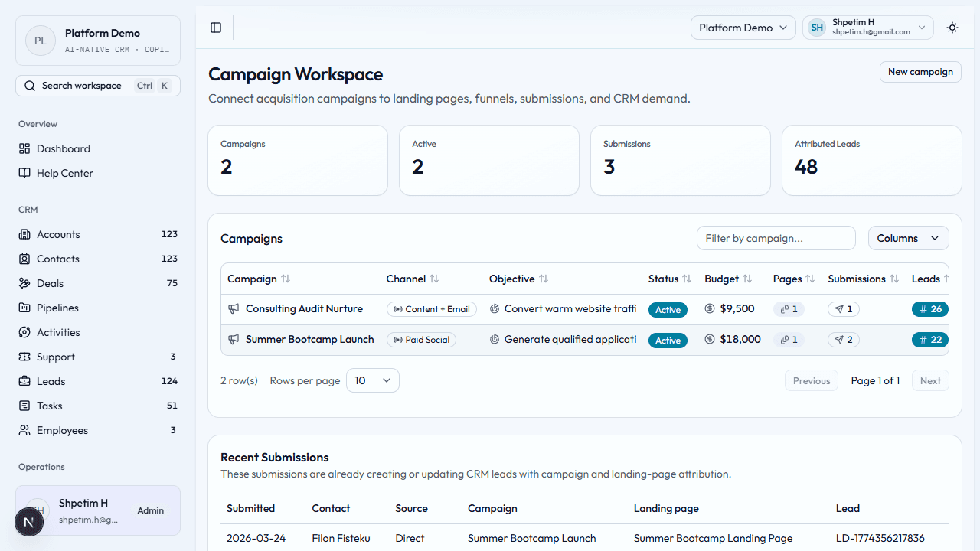This screenshot has width=980, height=551.
Task: Expand the Columns dropdown
Action: (908, 238)
